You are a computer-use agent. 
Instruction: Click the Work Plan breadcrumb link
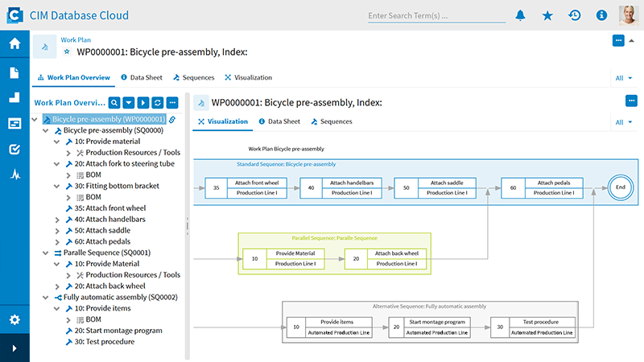pos(76,39)
